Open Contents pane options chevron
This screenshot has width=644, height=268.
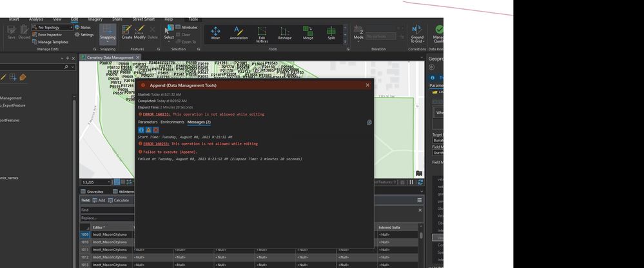tap(63, 59)
